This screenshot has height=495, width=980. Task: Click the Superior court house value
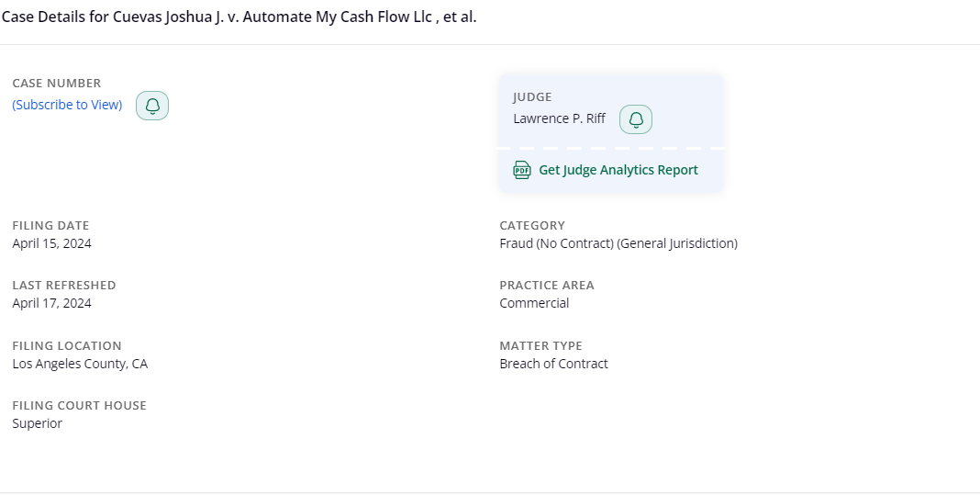[37, 423]
